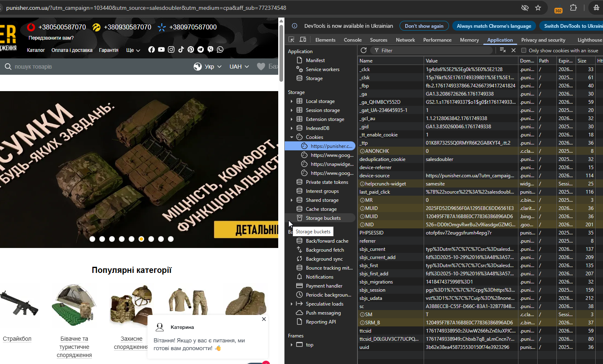Click the bookmark star icon in address bar
The height and width of the screenshot is (364, 603).
click(538, 8)
